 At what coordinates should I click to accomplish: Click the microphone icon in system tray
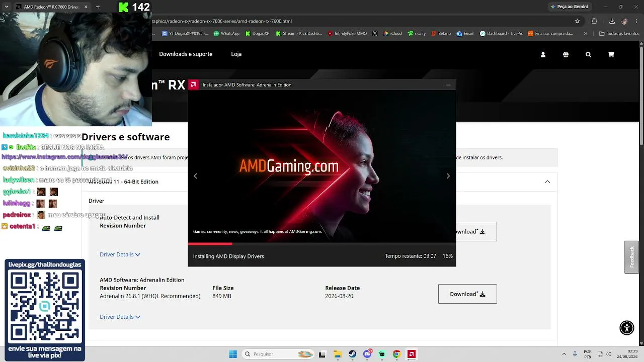tap(575, 354)
